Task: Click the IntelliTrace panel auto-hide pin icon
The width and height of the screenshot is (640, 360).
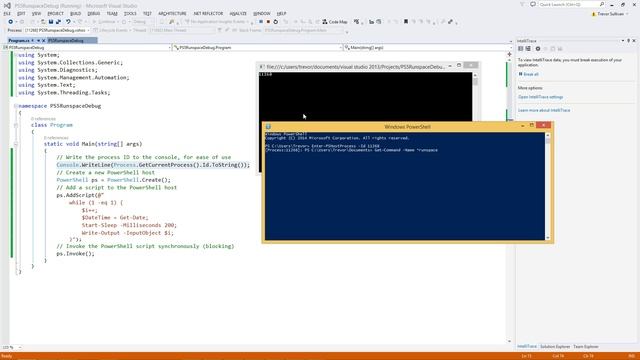Action: click(x=629, y=41)
